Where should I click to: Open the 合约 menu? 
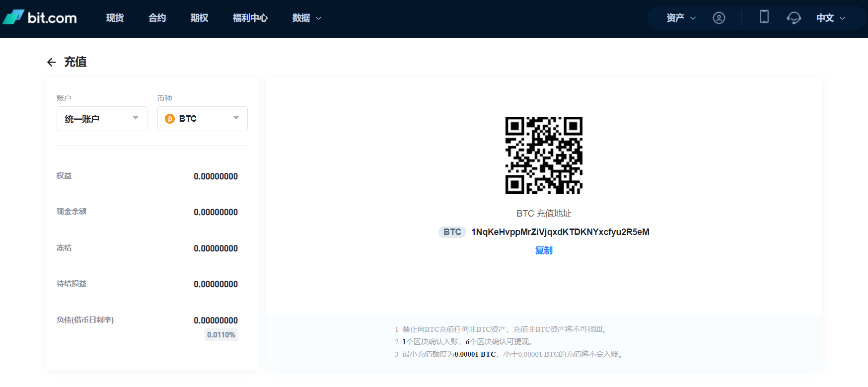coord(157,18)
